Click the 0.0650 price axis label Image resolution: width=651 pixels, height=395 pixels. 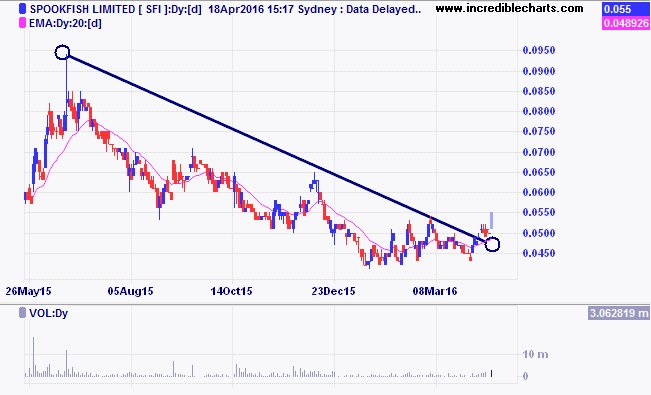tap(538, 172)
